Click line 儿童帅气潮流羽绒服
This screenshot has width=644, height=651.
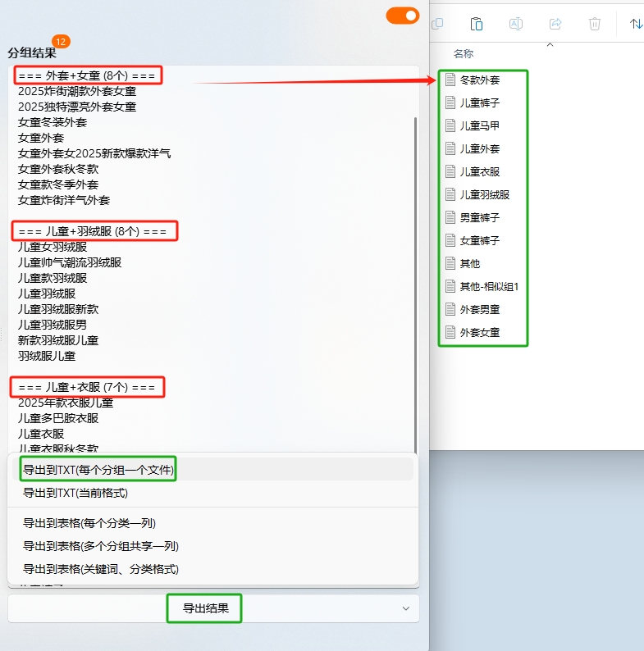tap(70, 262)
